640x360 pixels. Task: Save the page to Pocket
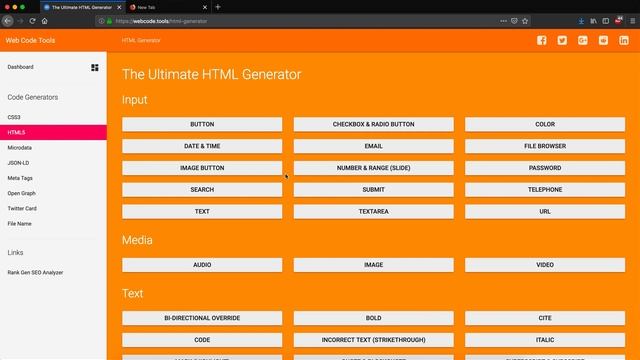click(x=514, y=21)
